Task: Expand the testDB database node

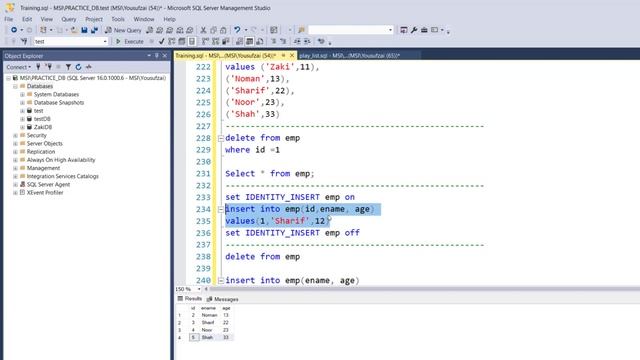Action: (x=22, y=119)
